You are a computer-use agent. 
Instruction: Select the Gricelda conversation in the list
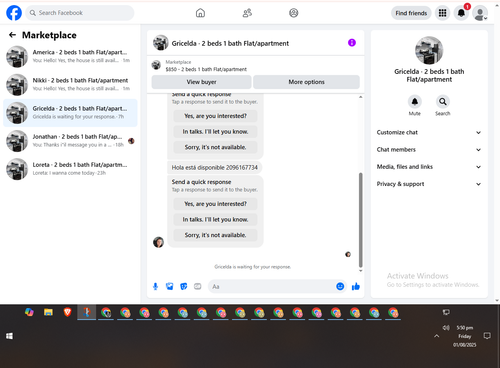[x=70, y=113]
